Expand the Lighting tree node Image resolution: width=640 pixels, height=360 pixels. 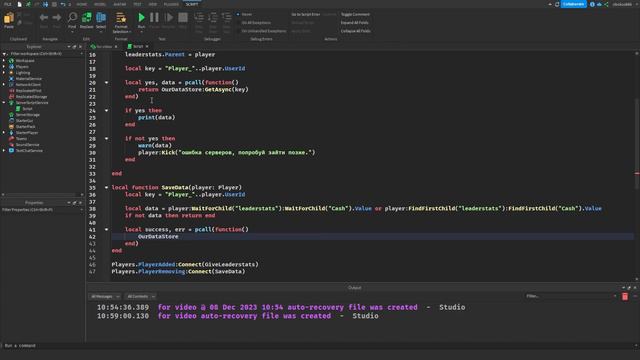click(x=4, y=73)
